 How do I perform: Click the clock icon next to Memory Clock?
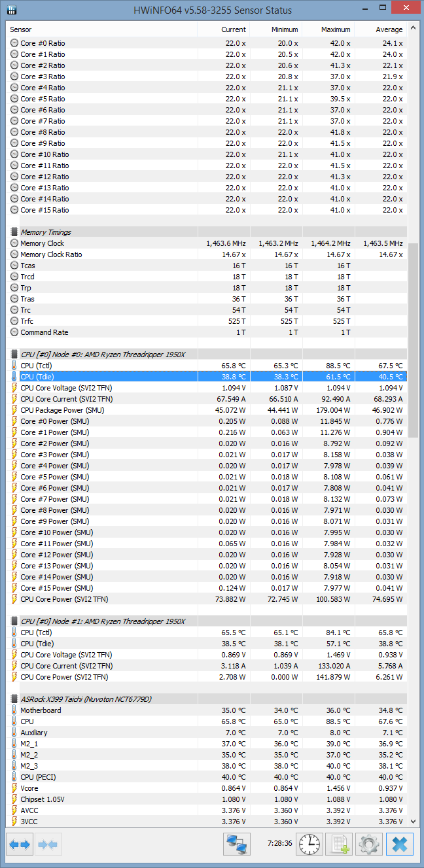(14, 243)
